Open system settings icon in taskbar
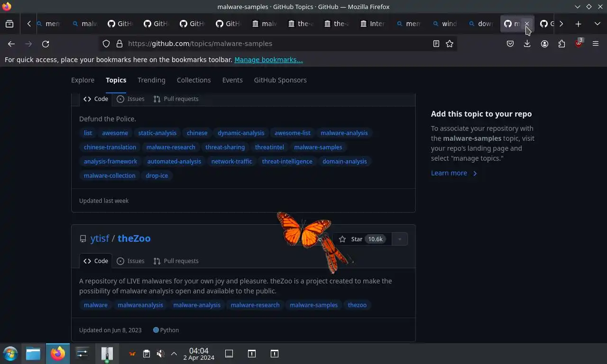This screenshot has width=607, height=364. click(x=83, y=354)
